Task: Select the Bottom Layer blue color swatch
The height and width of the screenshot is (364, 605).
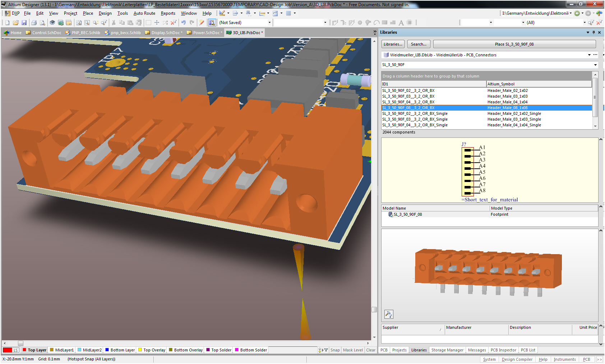Action: pos(107,350)
